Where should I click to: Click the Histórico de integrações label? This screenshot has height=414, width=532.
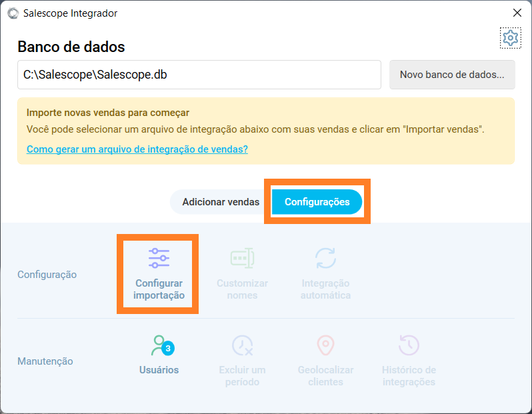(409, 376)
